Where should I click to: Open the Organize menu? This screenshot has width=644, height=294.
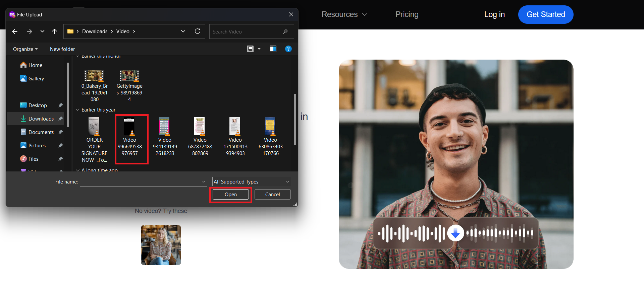[25, 49]
